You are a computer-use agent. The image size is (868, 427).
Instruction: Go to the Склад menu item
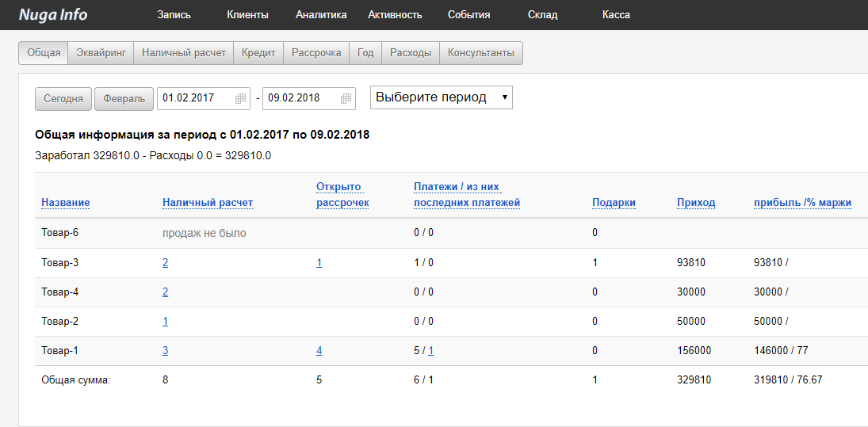point(542,14)
